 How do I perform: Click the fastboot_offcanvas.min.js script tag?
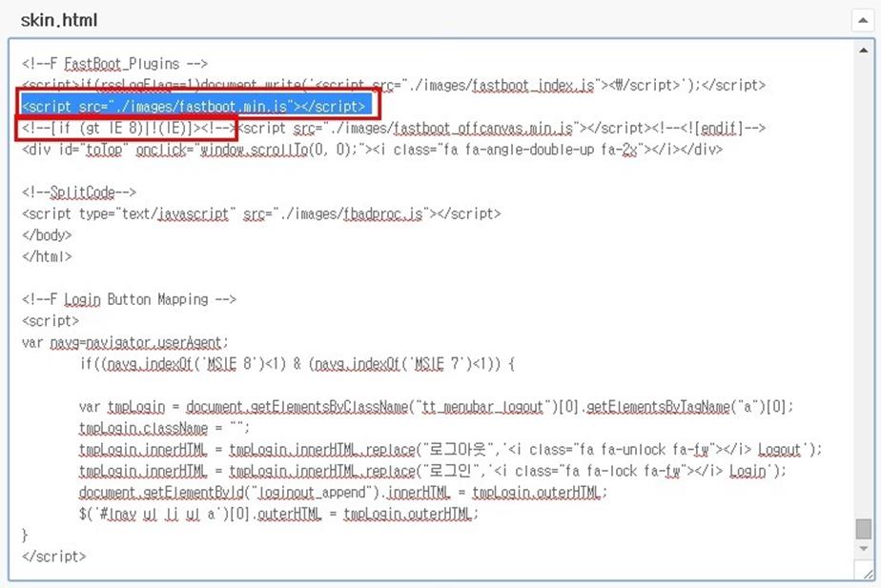[445, 128]
